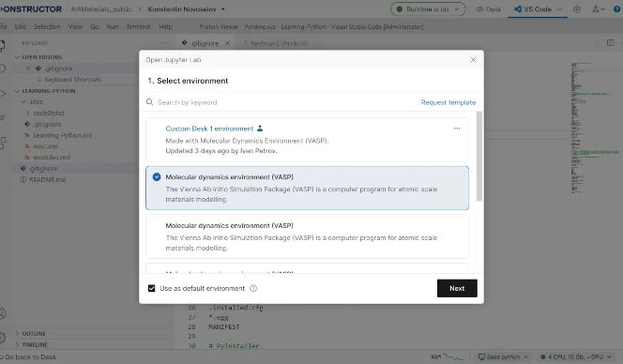Open more options for Custom Desk 1 environment
The image size is (623, 364).
(x=457, y=129)
